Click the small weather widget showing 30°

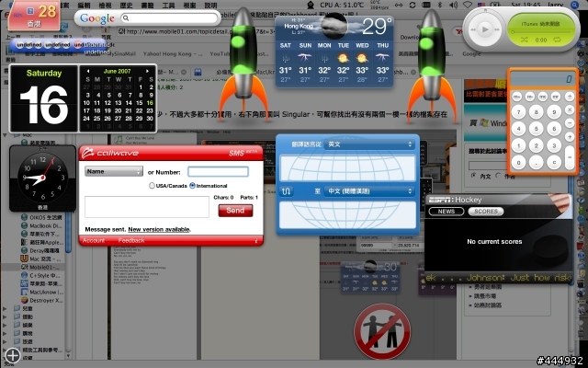(370, 277)
